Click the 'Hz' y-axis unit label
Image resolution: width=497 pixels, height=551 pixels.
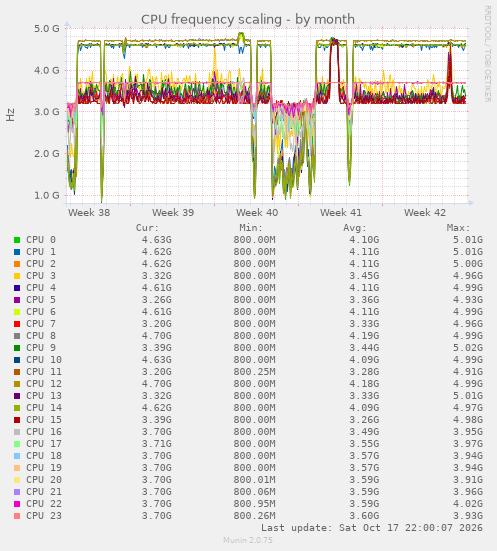click(10, 115)
